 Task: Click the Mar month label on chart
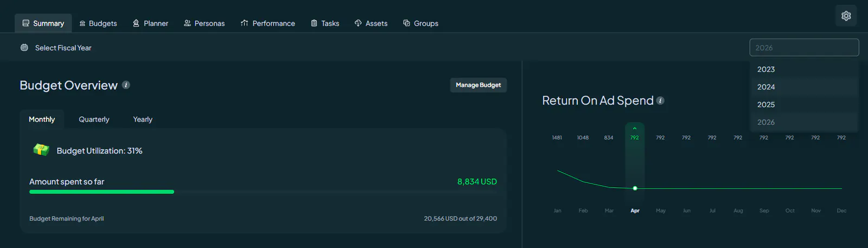click(x=609, y=211)
